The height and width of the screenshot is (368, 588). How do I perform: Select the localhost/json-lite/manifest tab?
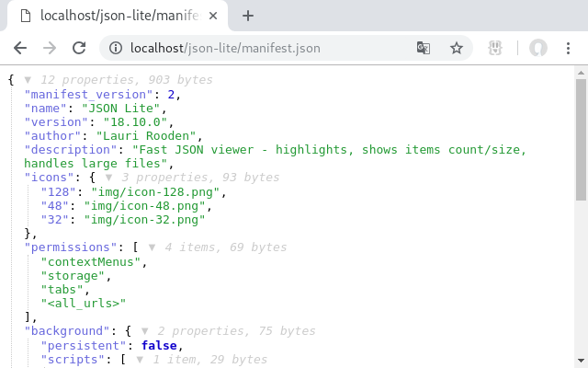coord(117,16)
